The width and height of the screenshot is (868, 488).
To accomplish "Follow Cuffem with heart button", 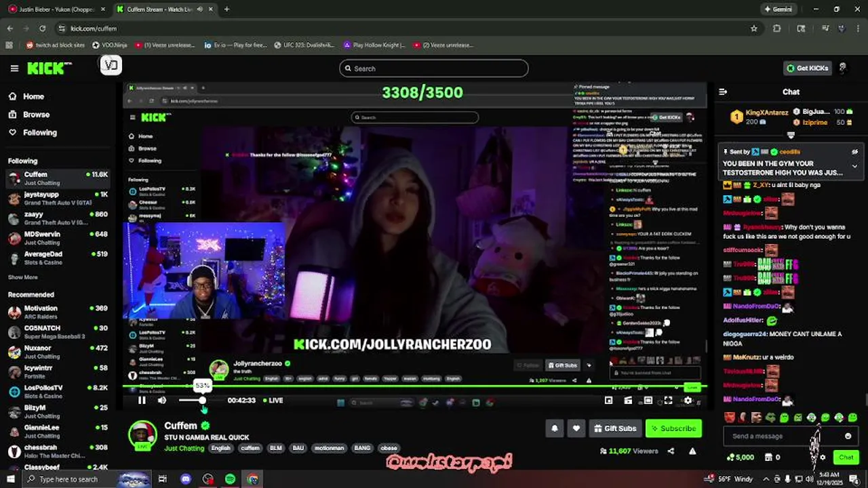I will coord(576,428).
